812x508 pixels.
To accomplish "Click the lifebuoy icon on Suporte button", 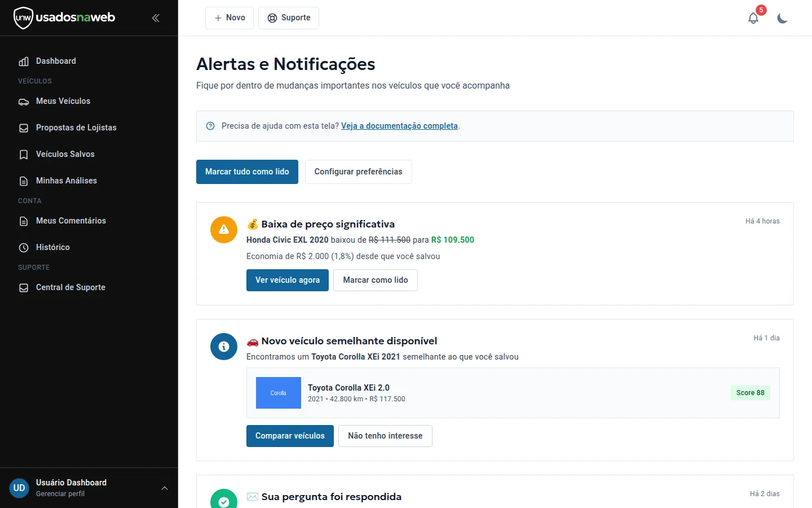I will [272, 18].
